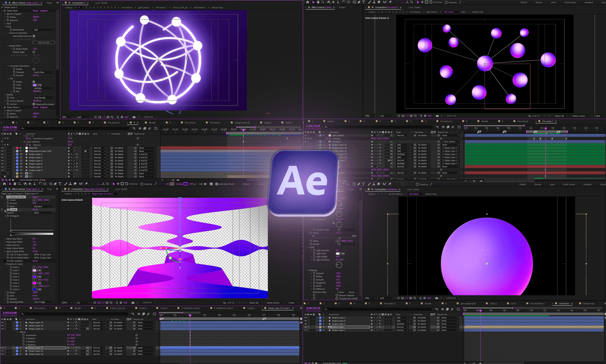The width and height of the screenshot is (606, 364).
Task: Select the Zoom tool in the top-right window toolbar
Action: click(x=323, y=2)
